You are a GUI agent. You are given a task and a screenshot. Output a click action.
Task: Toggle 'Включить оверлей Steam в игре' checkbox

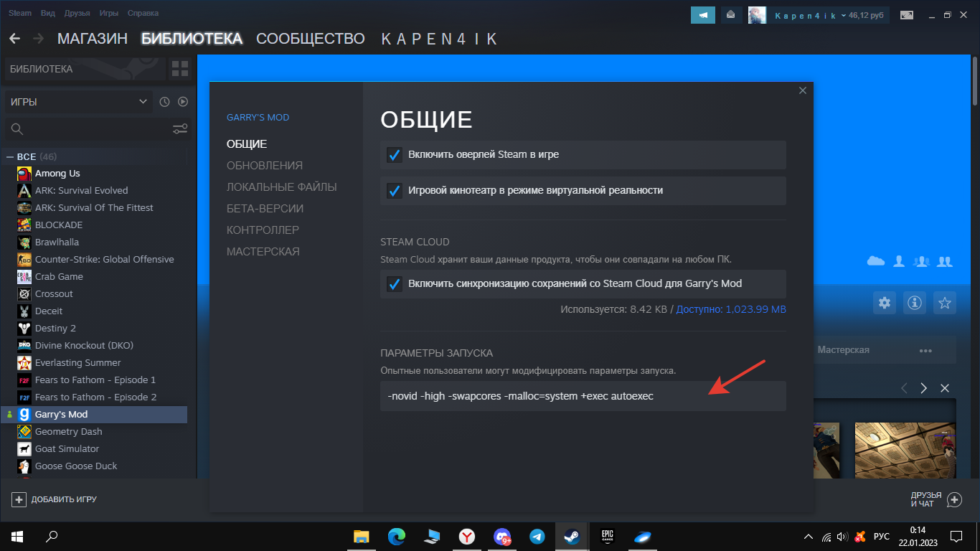click(395, 155)
